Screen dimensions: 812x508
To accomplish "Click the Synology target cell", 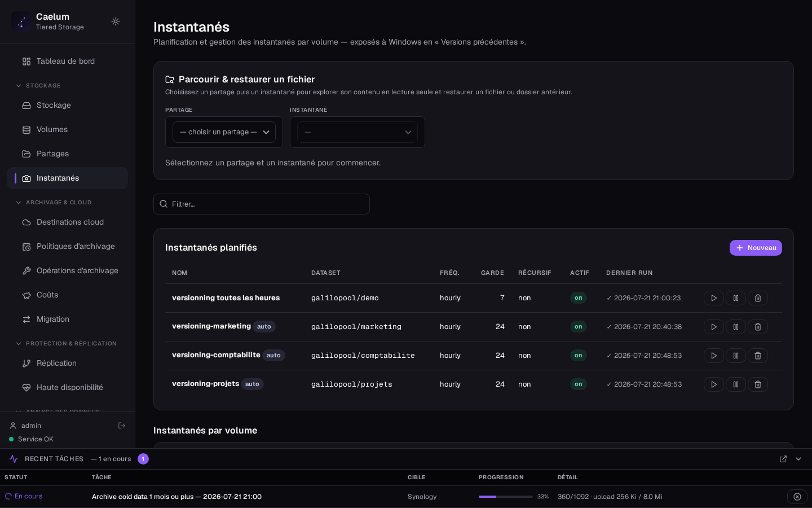I will point(422,497).
